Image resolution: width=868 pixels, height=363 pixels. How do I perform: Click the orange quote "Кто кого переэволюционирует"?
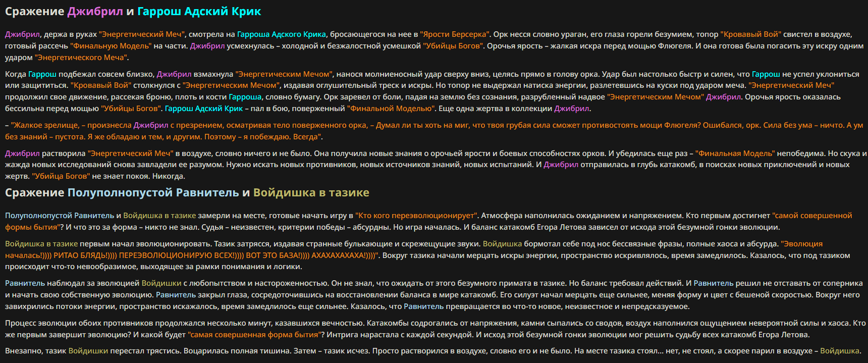pyautogui.click(x=416, y=216)
